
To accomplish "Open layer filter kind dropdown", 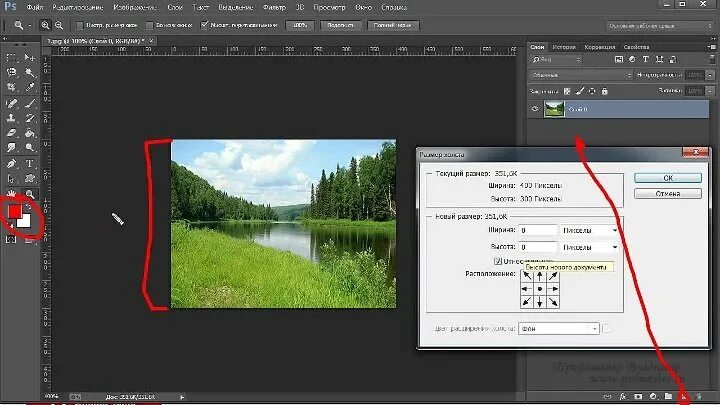I will point(556,60).
